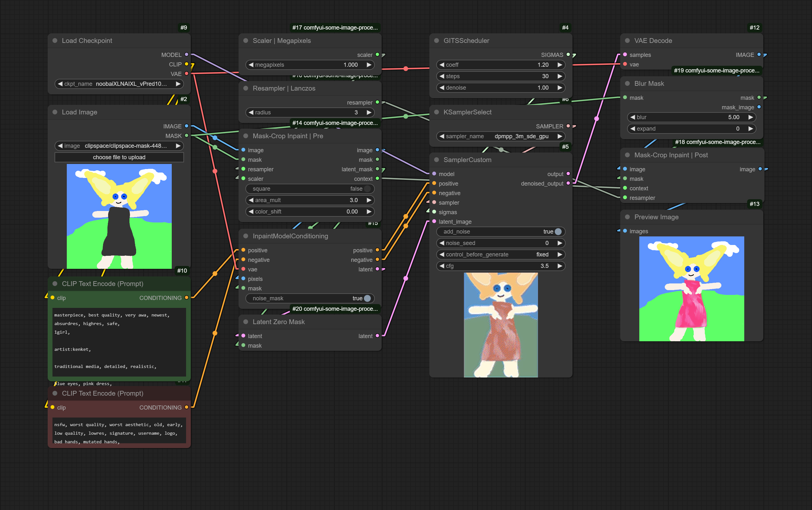Screen dimensions: 812x510
Task: Click the KSamplerSelect node title
Action: (467, 112)
